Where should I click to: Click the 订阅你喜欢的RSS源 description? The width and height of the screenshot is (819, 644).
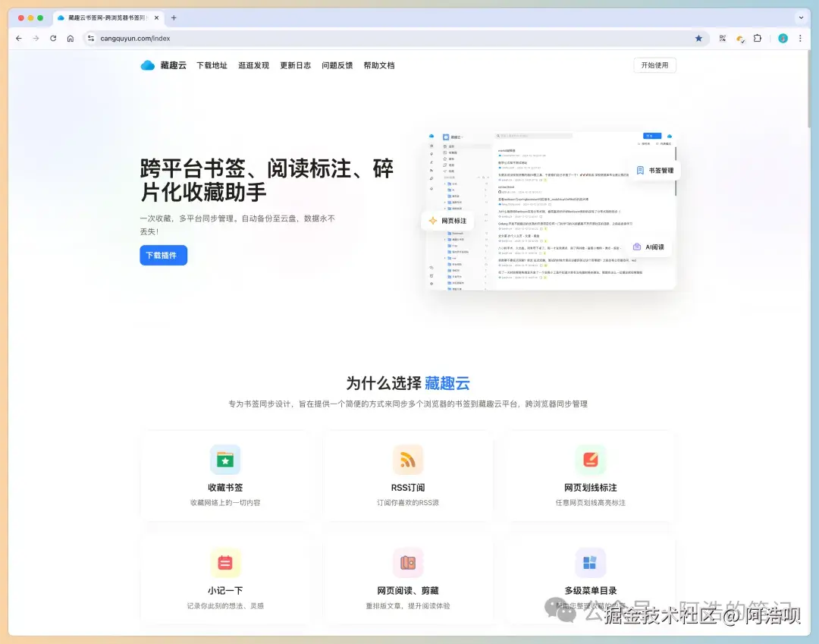click(408, 502)
